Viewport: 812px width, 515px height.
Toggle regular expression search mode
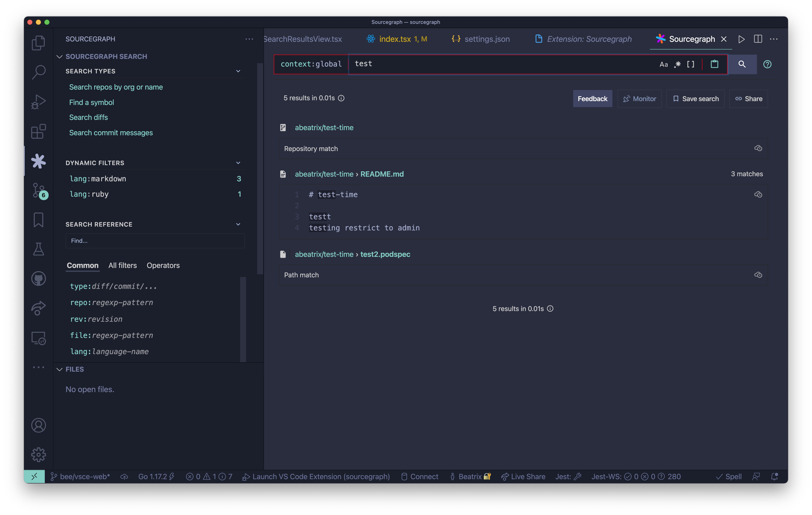pyautogui.click(x=677, y=64)
